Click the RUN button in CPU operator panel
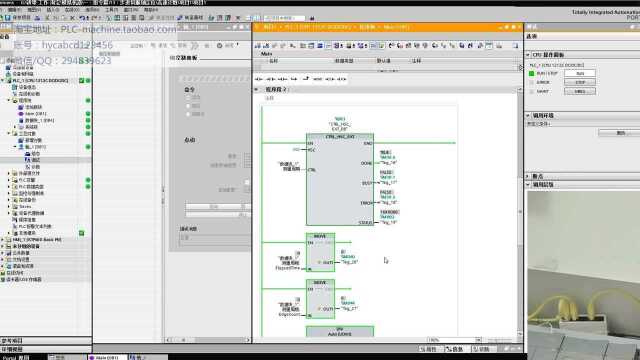The width and height of the screenshot is (640, 360). click(580, 73)
